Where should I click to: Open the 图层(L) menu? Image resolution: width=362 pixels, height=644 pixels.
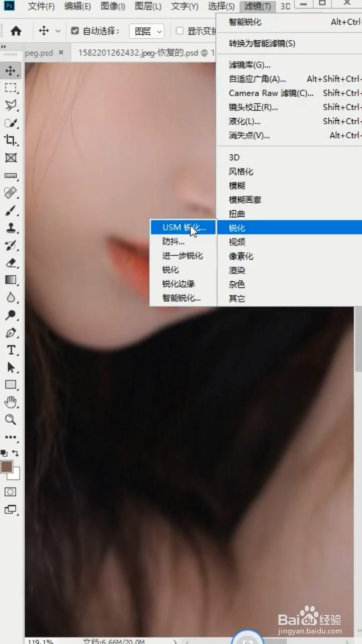pos(148,7)
